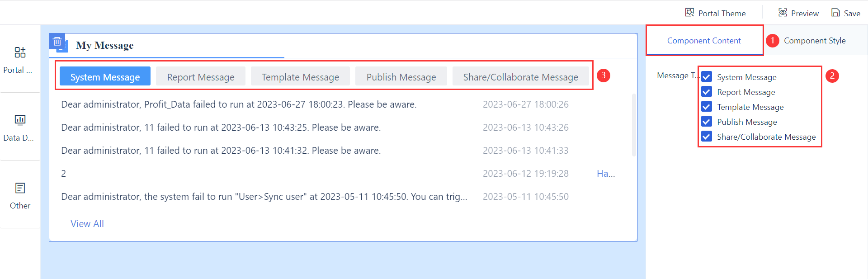Toggle the Template Message checkbox
Image resolution: width=868 pixels, height=279 pixels.
(706, 106)
